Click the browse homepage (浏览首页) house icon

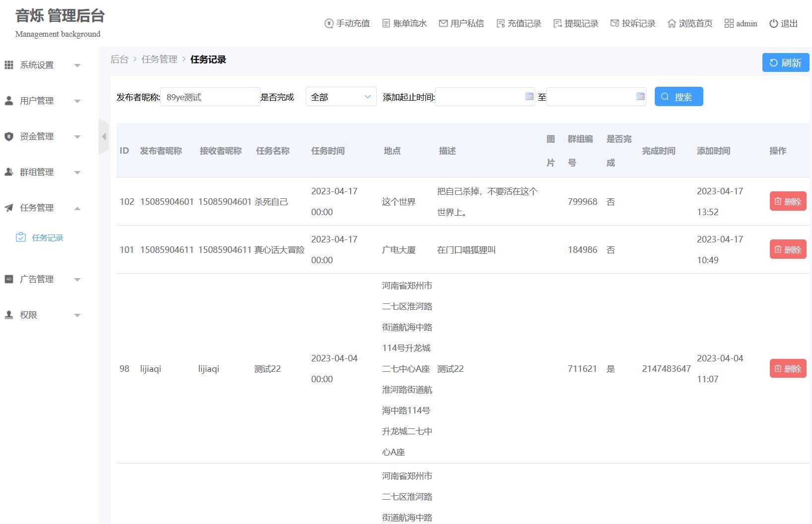tap(672, 23)
